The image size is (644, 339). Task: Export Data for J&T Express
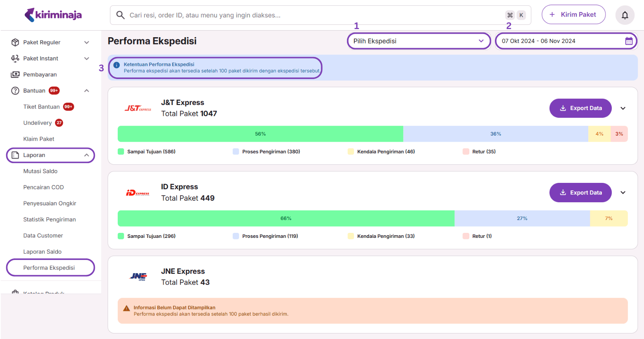[580, 108]
